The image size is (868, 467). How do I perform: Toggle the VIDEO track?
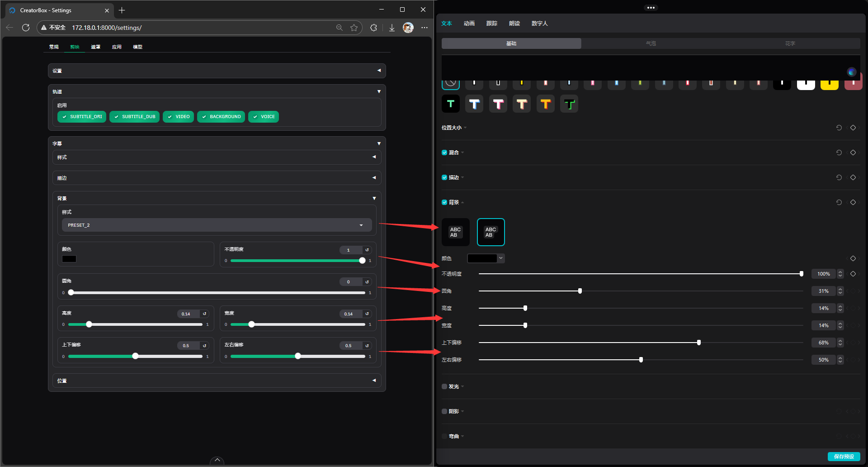[179, 117]
